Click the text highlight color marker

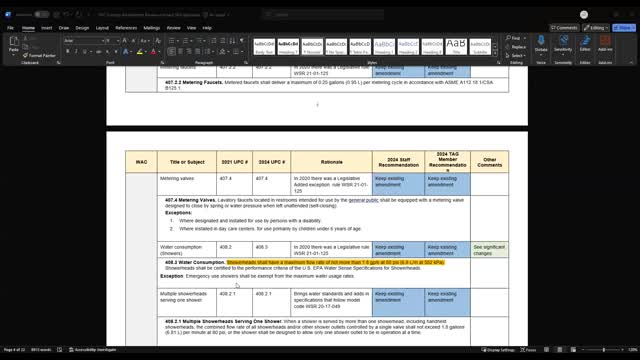click(140, 51)
